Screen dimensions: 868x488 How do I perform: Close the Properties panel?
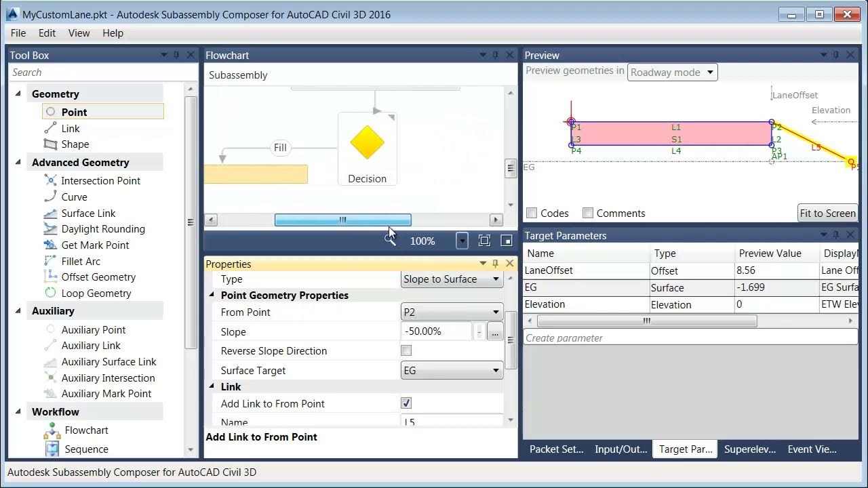[x=510, y=264]
